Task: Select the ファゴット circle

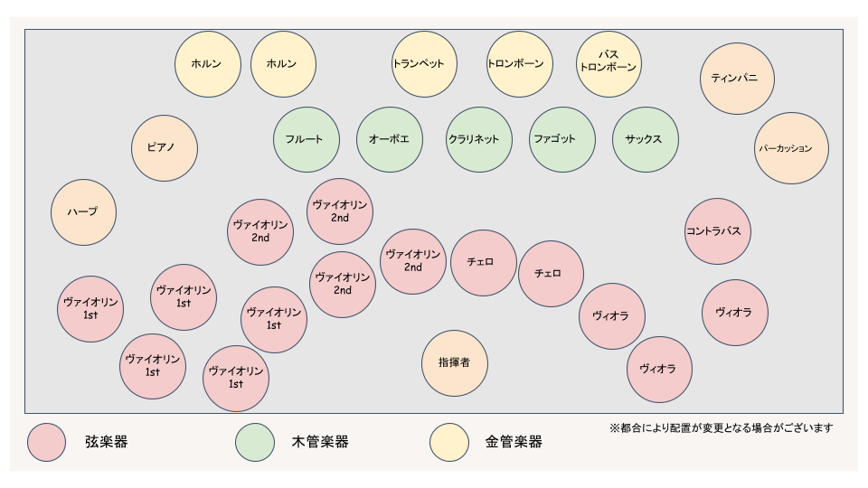Action: 561,139
